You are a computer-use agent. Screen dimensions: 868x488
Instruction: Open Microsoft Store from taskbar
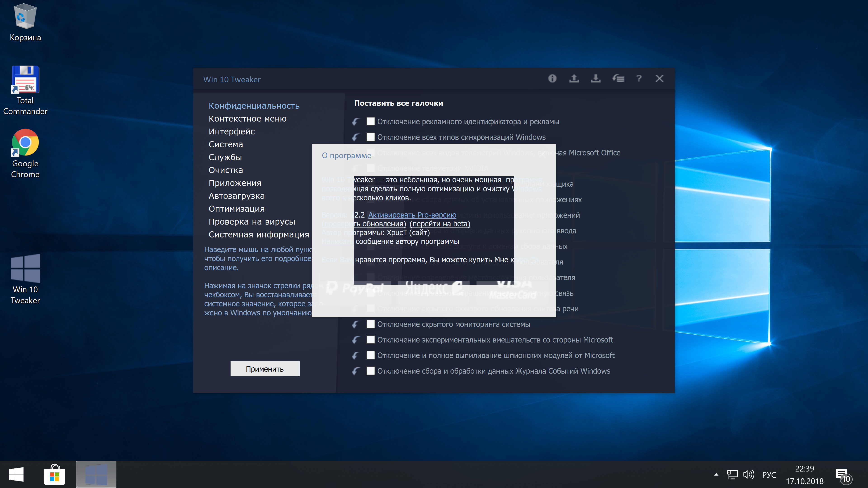(x=54, y=475)
